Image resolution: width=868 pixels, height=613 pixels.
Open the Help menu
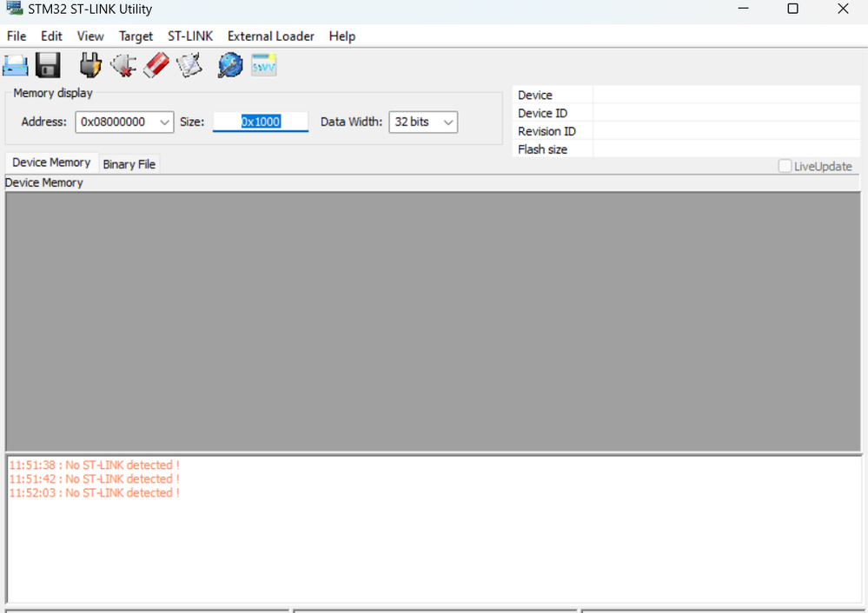342,36
